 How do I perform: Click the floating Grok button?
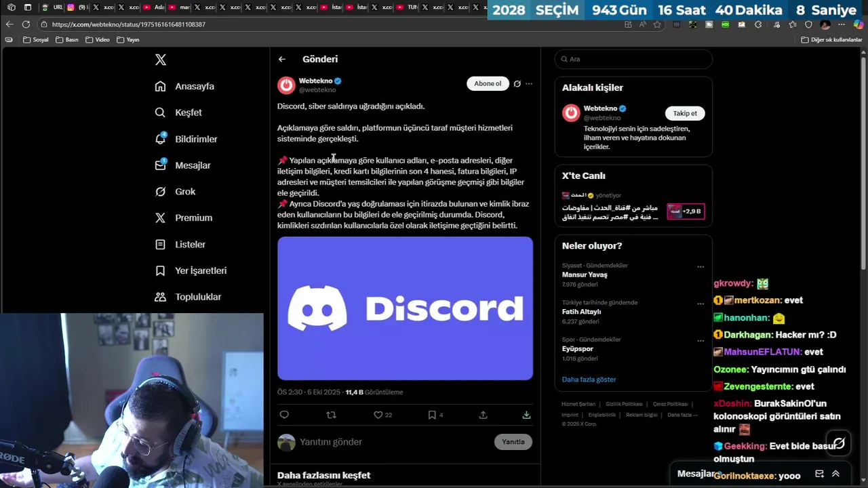(x=839, y=443)
